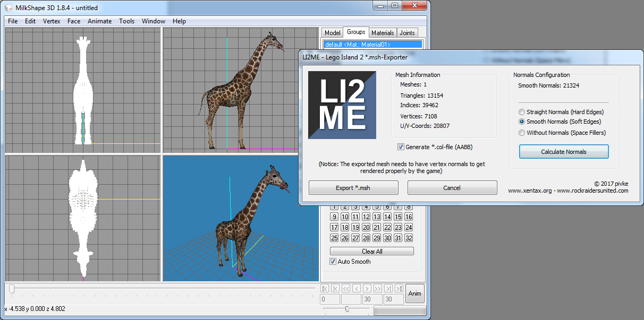Switch to the Materials tab
Image resolution: width=644 pixels, height=320 pixels.
[383, 33]
